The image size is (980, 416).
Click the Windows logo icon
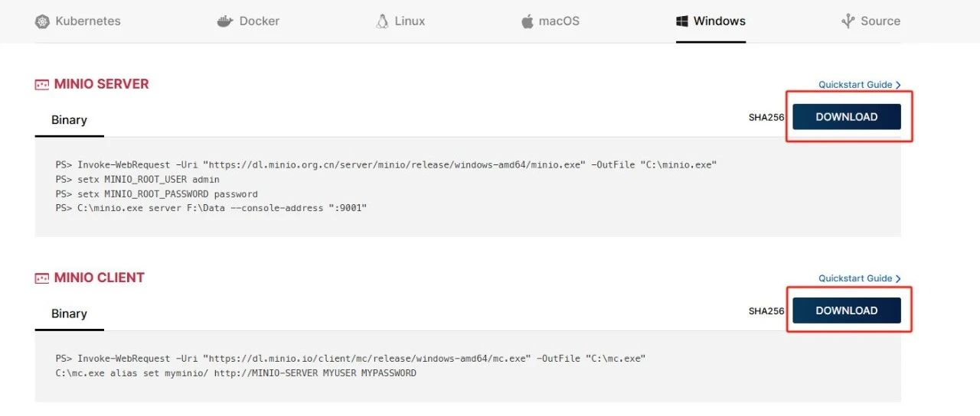pyautogui.click(x=682, y=21)
